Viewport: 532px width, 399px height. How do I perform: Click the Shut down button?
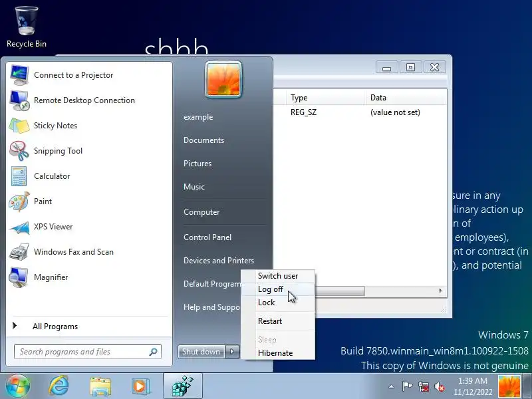click(x=201, y=352)
